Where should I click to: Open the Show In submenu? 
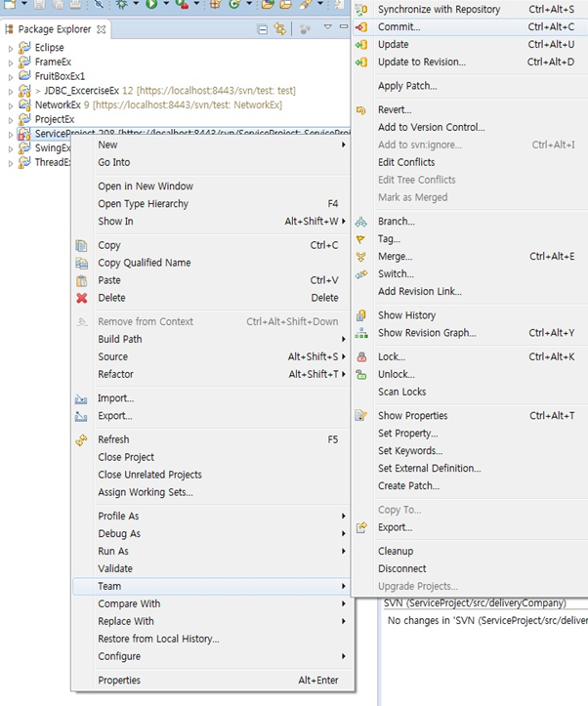pos(211,222)
